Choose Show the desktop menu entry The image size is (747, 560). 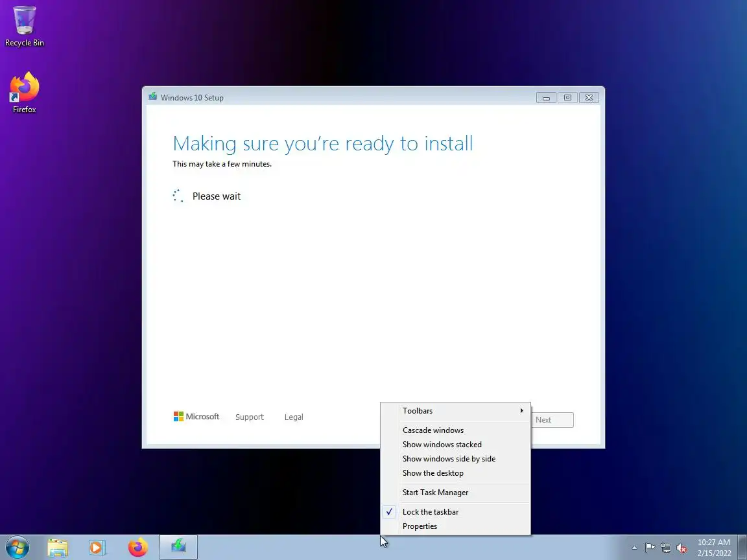pyautogui.click(x=455, y=473)
